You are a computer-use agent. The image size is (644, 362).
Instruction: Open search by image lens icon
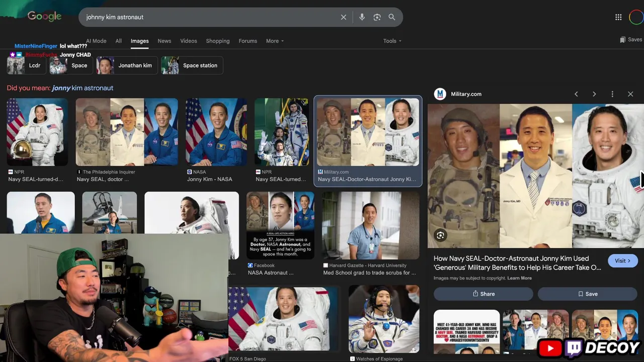377,17
